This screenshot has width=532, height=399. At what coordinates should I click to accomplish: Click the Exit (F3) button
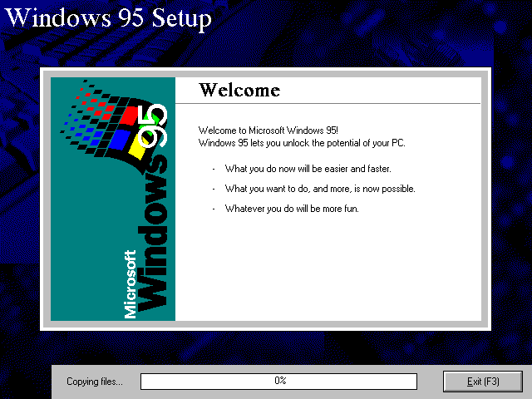tap(482, 381)
